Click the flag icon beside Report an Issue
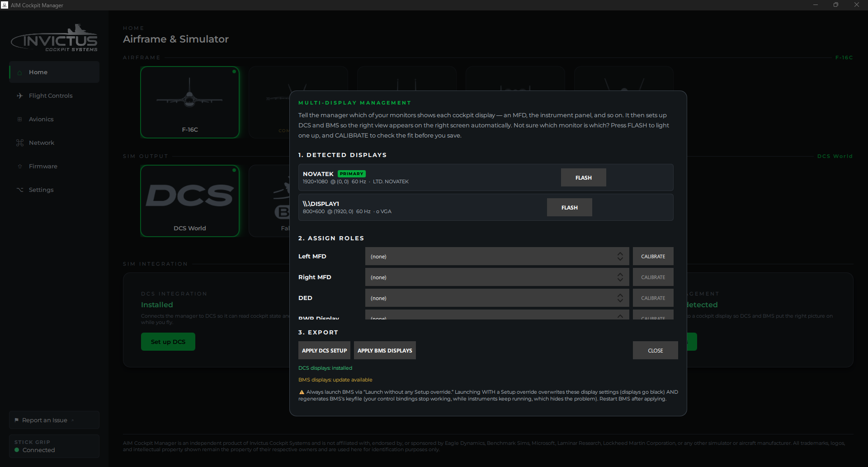The height and width of the screenshot is (467, 868). tap(17, 420)
